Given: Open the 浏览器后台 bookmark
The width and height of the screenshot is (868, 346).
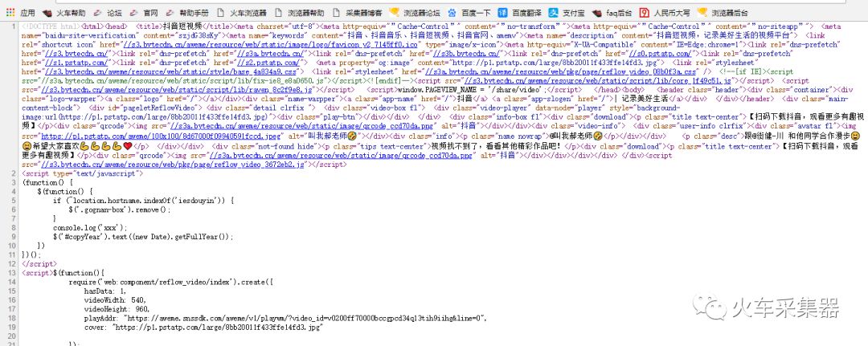Looking at the screenshot, I should (723, 12).
